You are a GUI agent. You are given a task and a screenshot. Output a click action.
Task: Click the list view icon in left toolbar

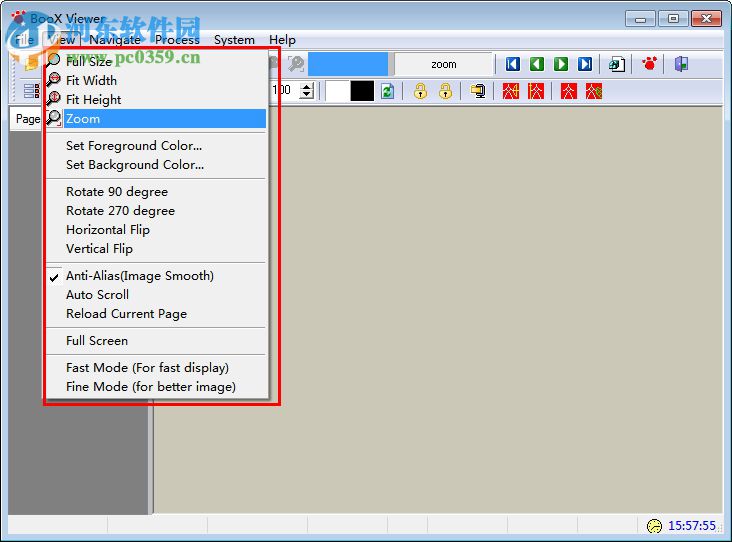point(31,91)
